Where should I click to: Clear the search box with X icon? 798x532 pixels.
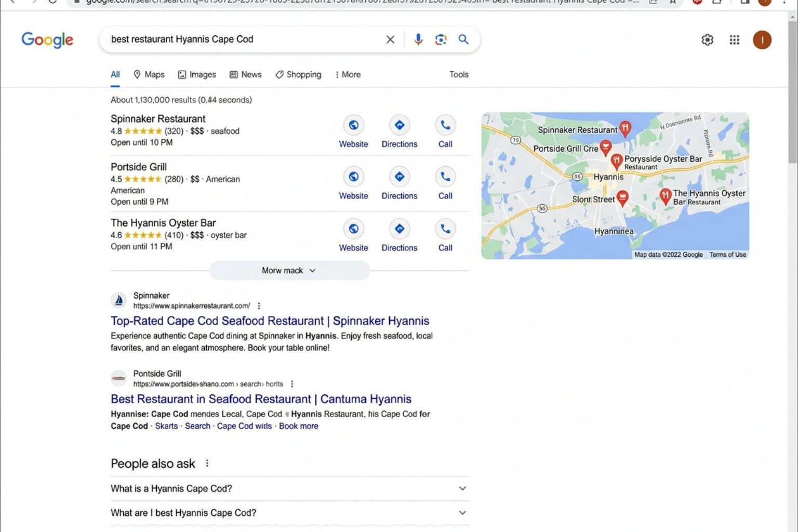click(390, 39)
